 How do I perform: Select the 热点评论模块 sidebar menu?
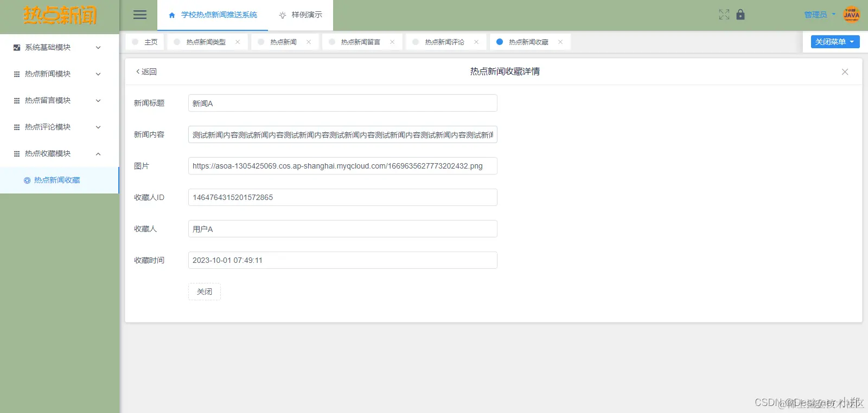pyautogui.click(x=59, y=127)
